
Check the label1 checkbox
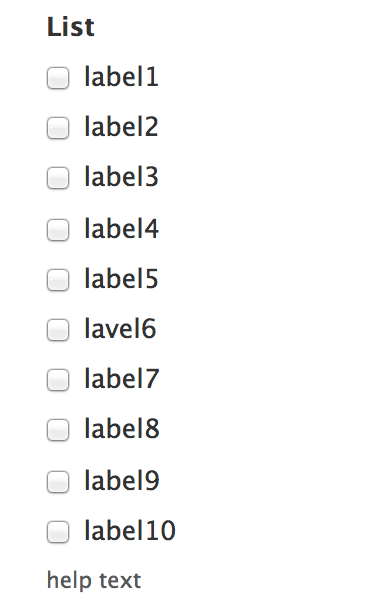(58, 78)
